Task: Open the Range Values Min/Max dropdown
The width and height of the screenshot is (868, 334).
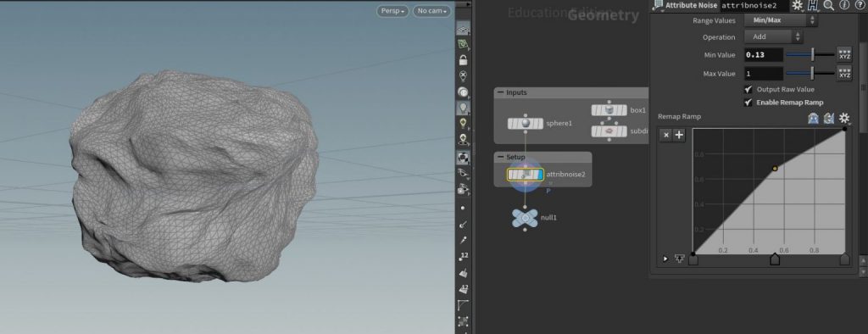Action: click(781, 20)
